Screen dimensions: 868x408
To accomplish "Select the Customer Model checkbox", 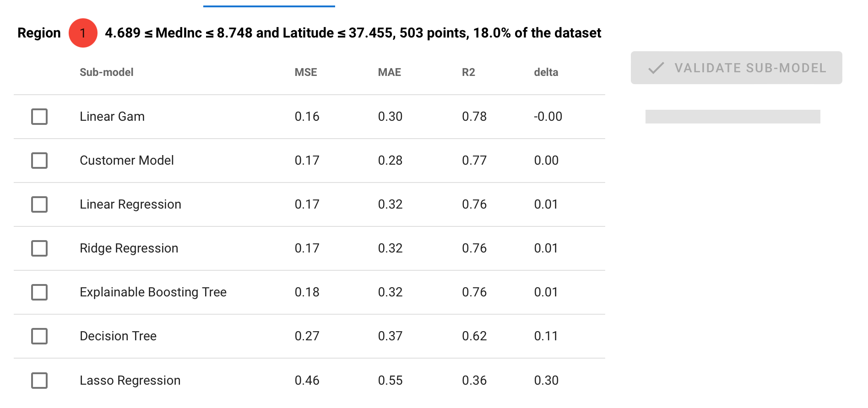I will pyautogui.click(x=39, y=161).
